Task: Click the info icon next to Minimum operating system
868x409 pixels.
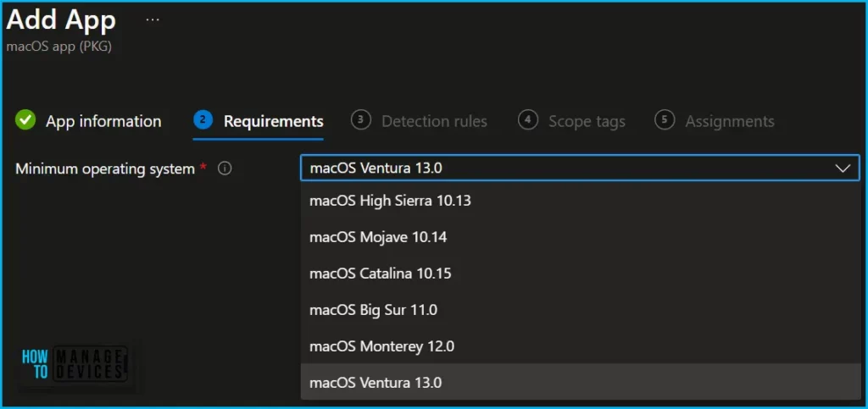Action: [224, 169]
